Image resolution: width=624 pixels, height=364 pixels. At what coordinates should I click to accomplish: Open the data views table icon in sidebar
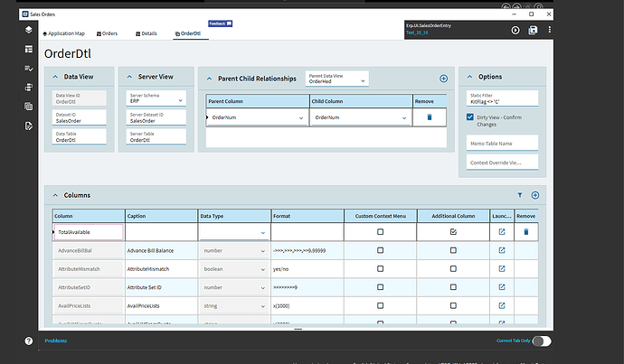28,49
